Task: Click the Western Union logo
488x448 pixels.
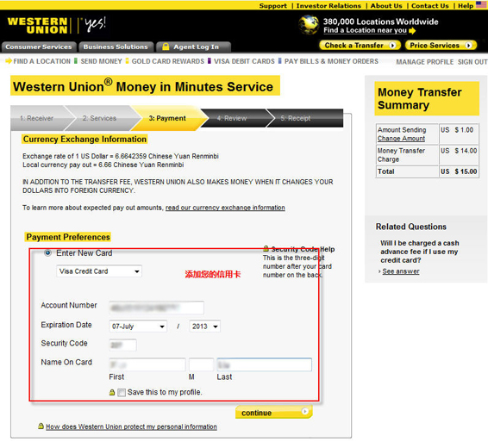Action: tap(37, 25)
